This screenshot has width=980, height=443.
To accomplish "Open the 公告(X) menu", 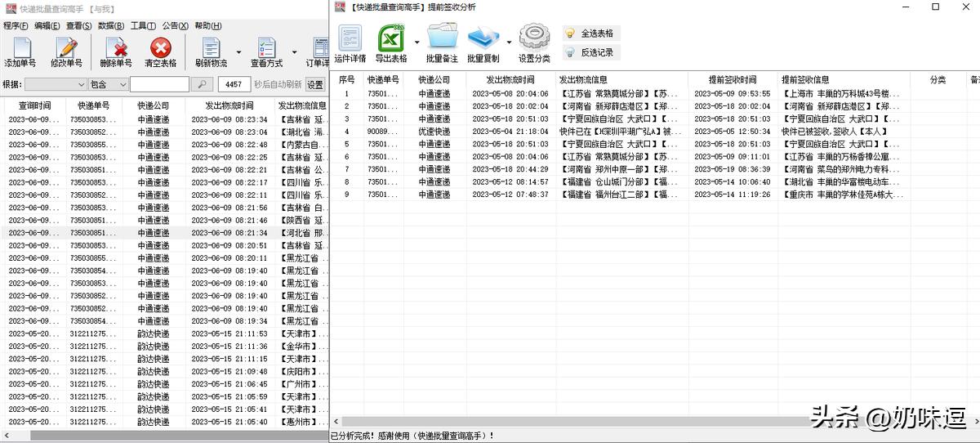I will [x=176, y=26].
